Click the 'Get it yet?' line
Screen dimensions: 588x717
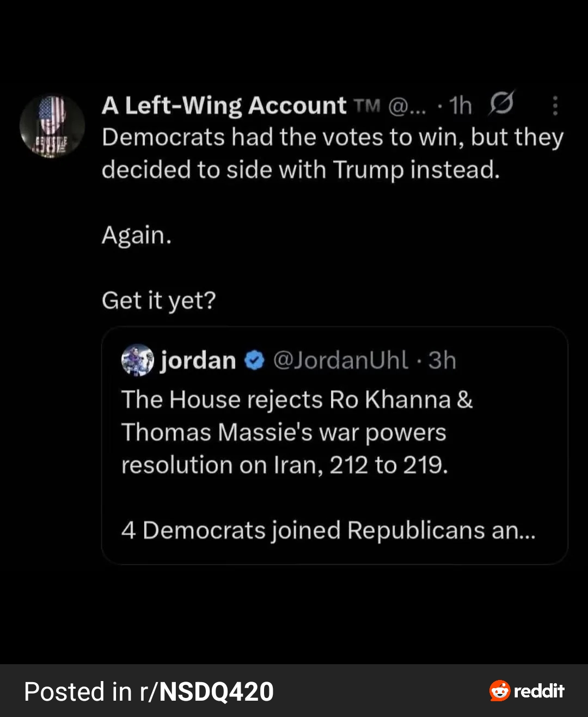[x=159, y=301]
